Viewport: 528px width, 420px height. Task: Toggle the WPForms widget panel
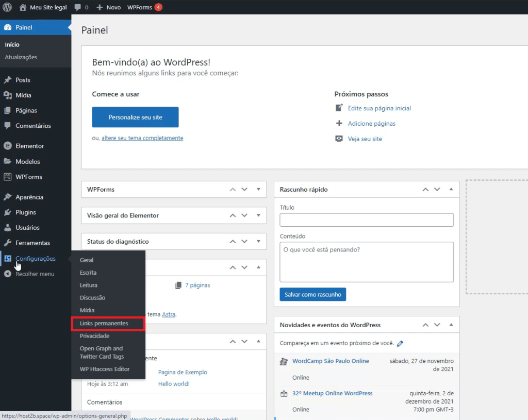coord(259,190)
